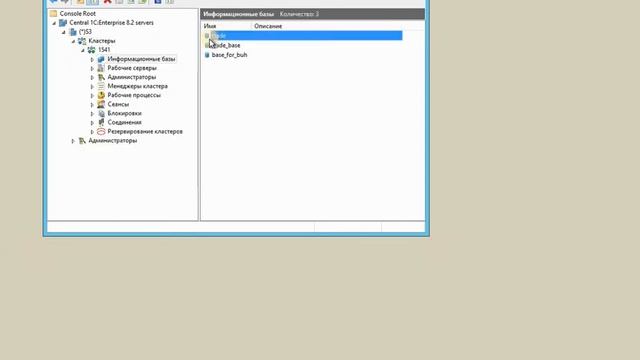The width and height of the screenshot is (640, 360).
Task: Select the Блокировки icon
Action: click(x=101, y=113)
